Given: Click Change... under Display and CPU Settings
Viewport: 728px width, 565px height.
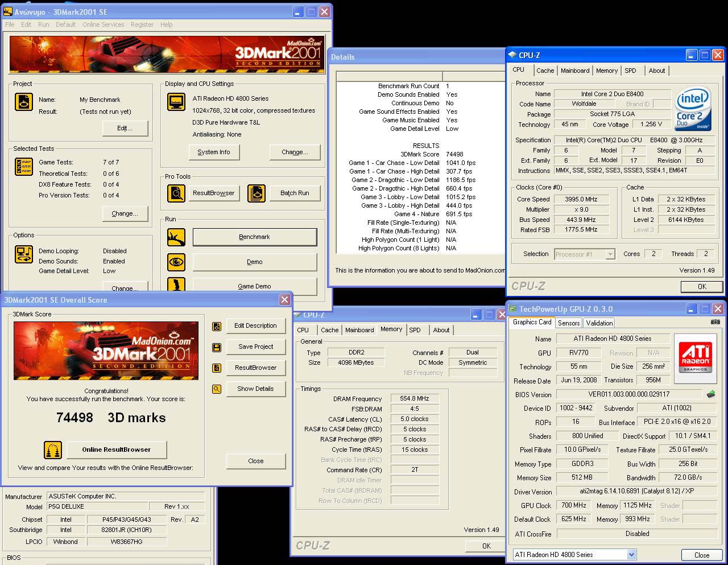Looking at the screenshot, I should 295,152.
